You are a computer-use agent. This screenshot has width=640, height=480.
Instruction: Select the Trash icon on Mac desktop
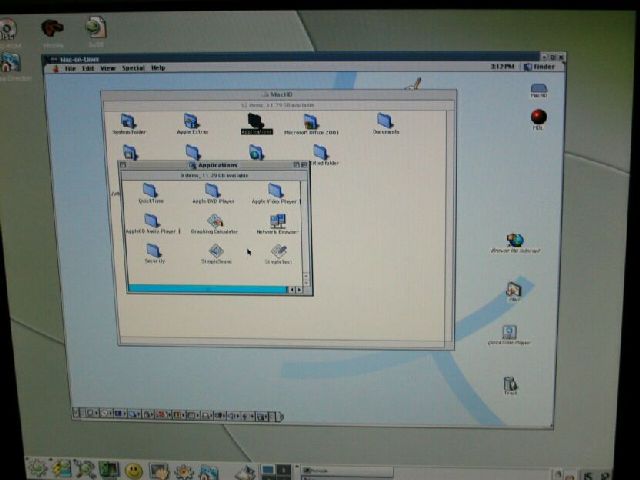point(510,384)
